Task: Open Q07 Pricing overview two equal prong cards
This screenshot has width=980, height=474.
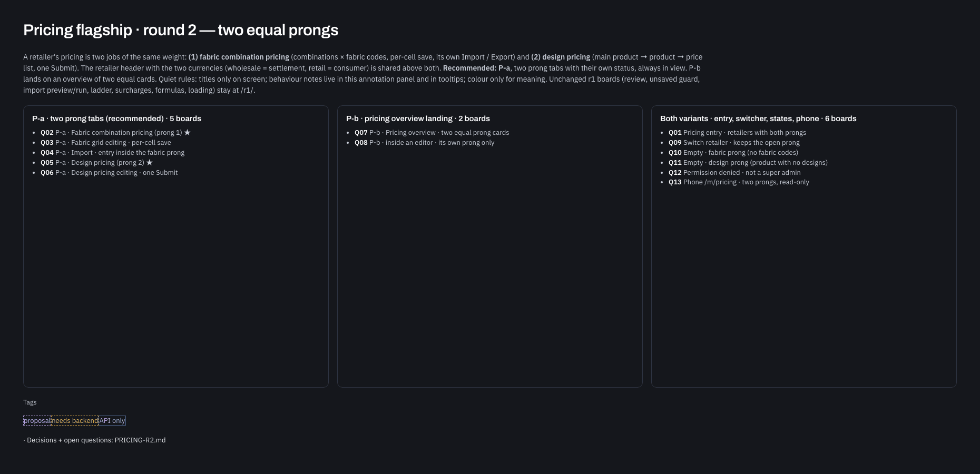Action: tap(432, 133)
